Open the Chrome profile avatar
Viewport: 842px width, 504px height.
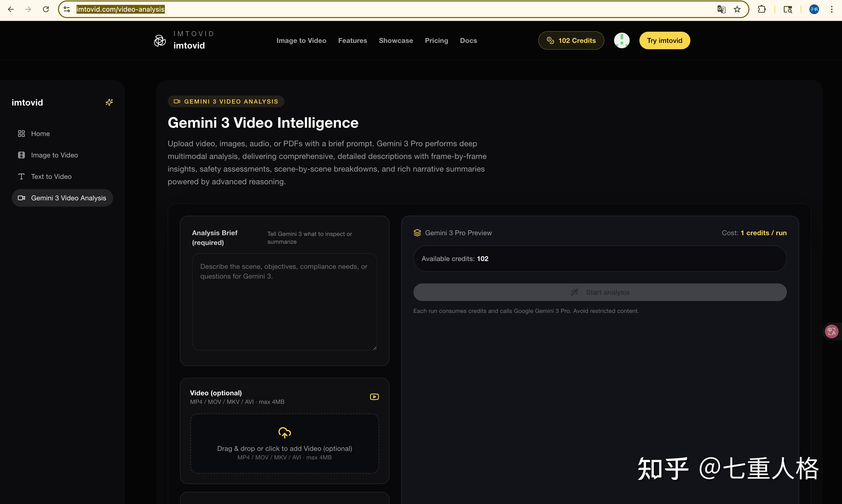point(814,9)
